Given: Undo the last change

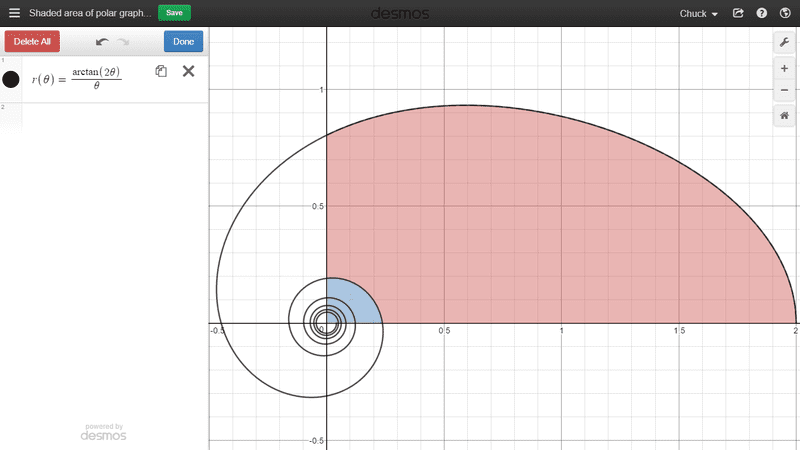Looking at the screenshot, I should [x=102, y=42].
